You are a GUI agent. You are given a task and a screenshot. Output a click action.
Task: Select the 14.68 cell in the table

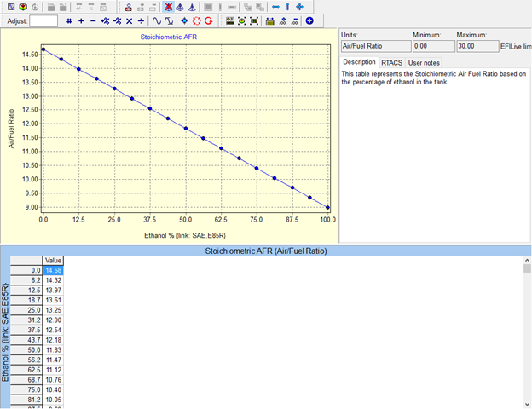[x=54, y=270]
